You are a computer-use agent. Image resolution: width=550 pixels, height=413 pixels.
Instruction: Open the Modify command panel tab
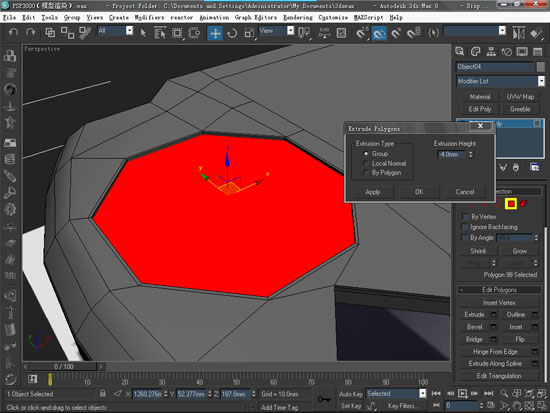click(x=475, y=52)
